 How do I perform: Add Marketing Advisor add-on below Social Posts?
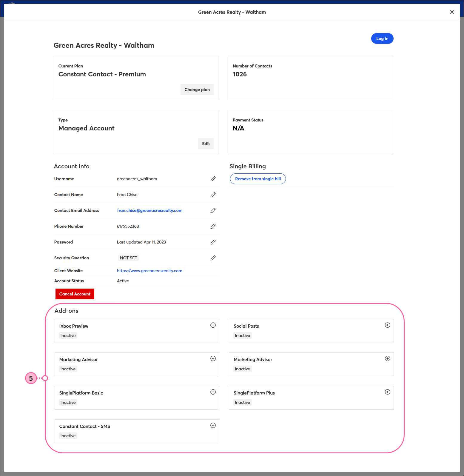pos(387,358)
